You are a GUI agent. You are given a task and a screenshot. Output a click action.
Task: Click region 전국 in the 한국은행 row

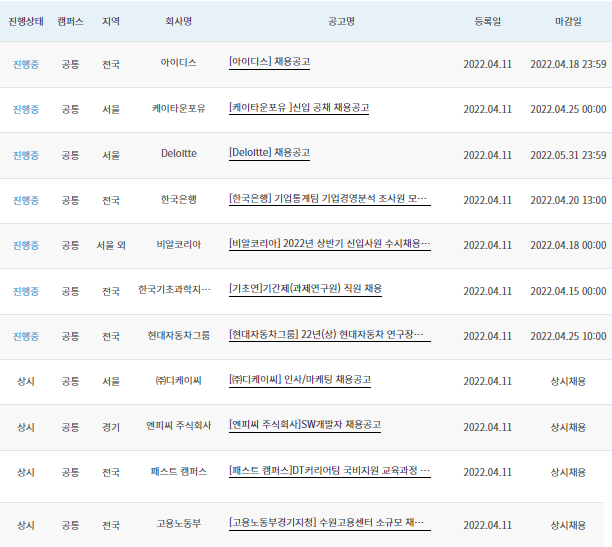click(111, 200)
